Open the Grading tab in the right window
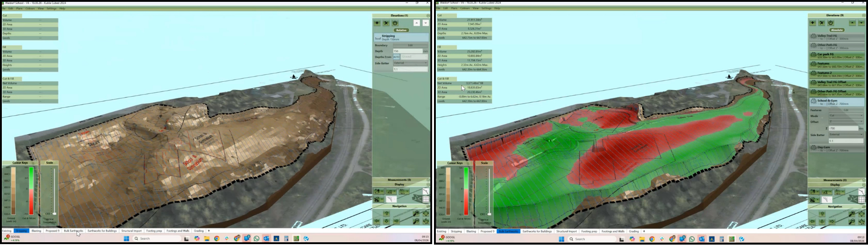 (634, 231)
